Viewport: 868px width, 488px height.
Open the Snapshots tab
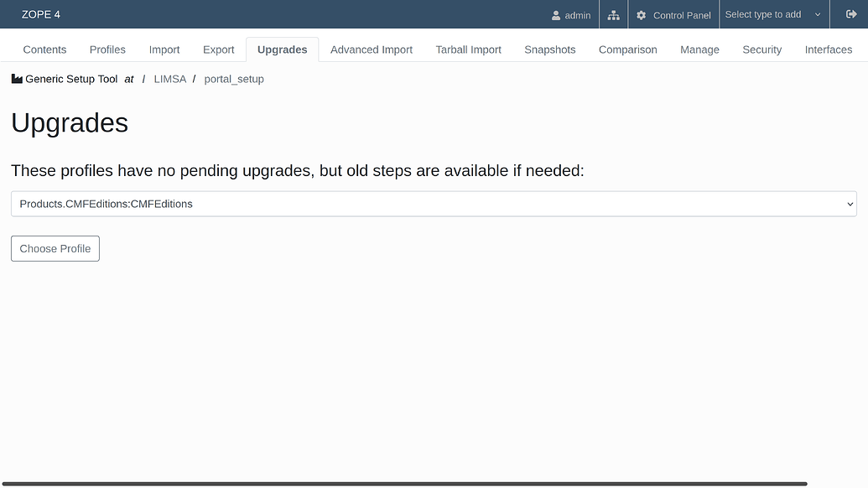click(x=549, y=49)
